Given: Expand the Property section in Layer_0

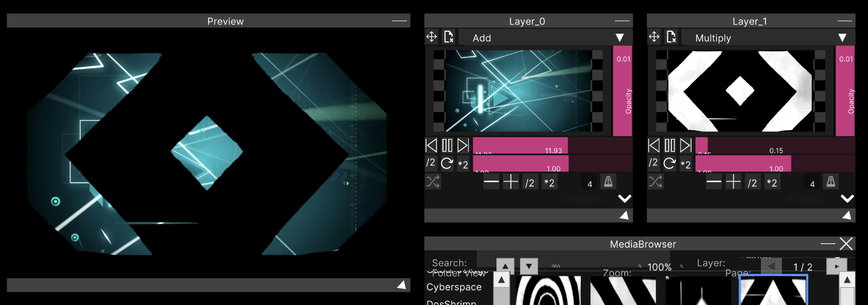Looking at the screenshot, I should pos(625,199).
